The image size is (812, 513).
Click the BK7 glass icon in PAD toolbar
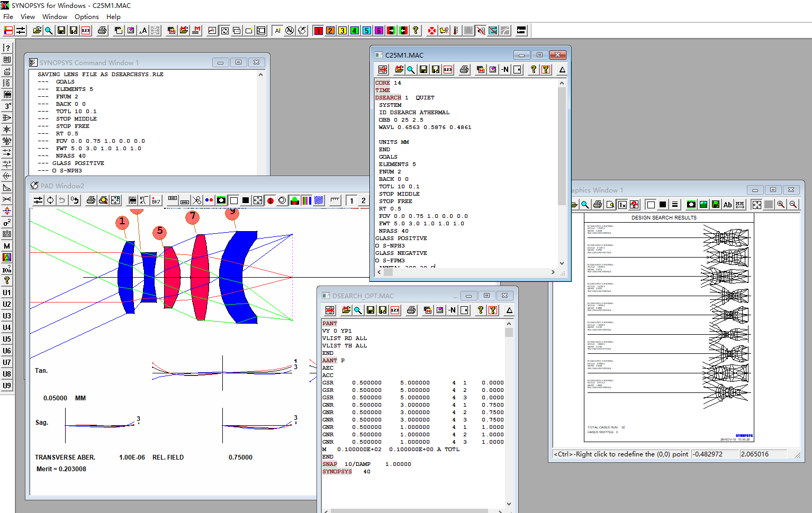click(x=156, y=200)
